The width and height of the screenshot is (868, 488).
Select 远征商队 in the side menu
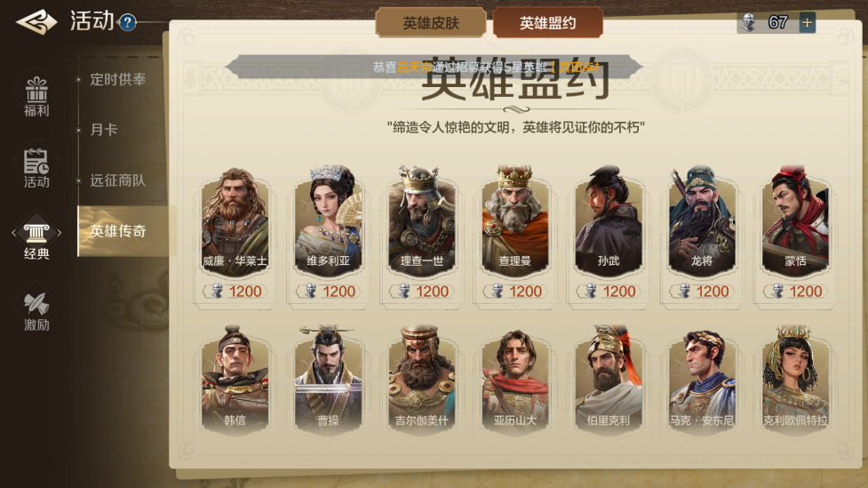(118, 180)
